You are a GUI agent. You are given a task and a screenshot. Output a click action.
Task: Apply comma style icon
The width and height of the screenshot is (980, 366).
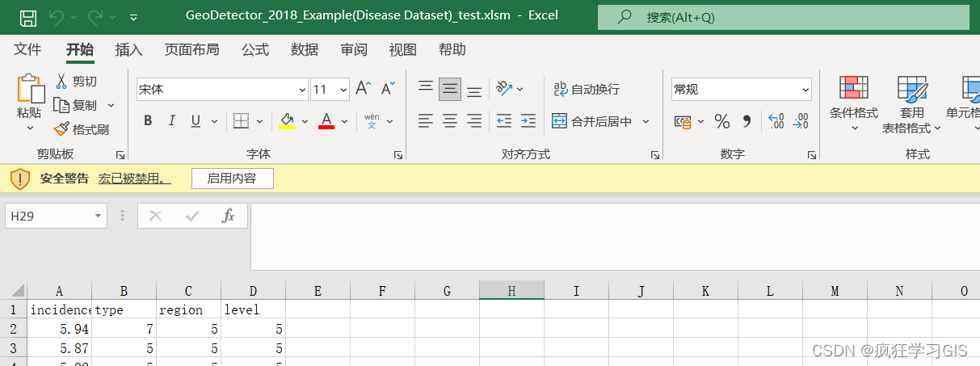pyautogui.click(x=747, y=122)
